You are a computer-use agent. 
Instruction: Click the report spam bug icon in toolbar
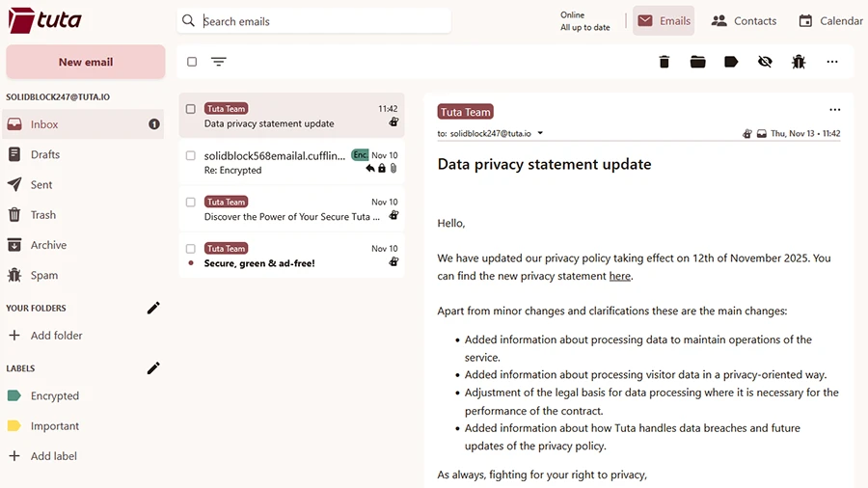(799, 62)
